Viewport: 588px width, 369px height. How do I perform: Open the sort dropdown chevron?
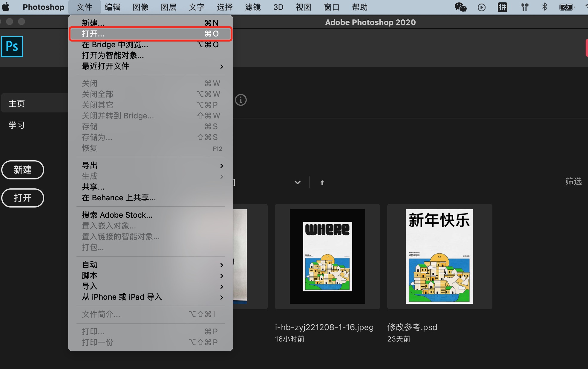(x=297, y=182)
